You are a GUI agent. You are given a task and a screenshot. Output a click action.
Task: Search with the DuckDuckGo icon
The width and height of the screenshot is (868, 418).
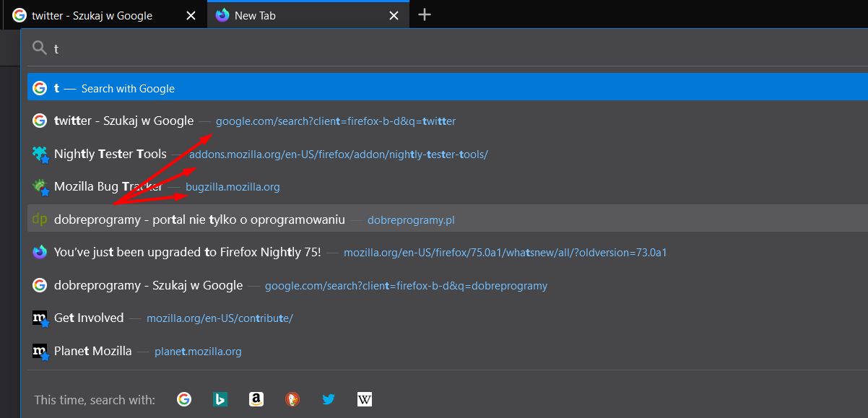coord(292,399)
